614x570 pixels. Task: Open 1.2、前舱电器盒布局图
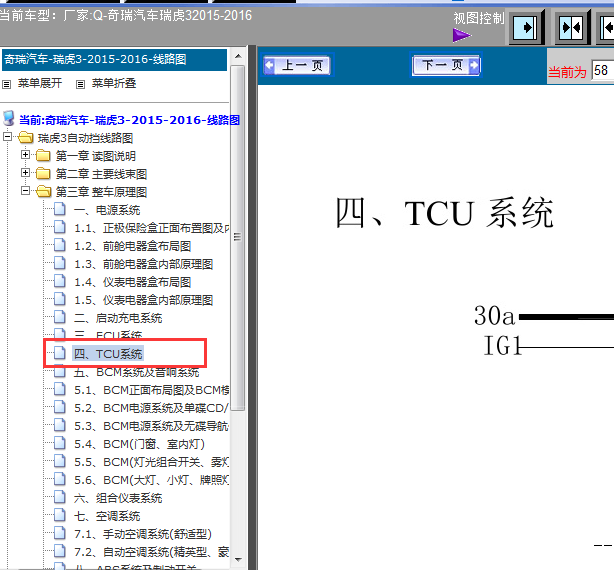coord(132,246)
